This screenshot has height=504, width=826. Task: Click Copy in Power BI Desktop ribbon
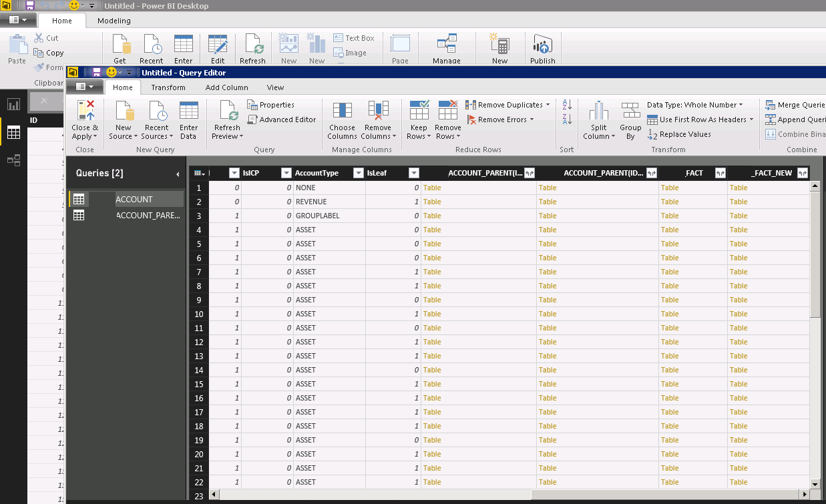click(48, 53)
